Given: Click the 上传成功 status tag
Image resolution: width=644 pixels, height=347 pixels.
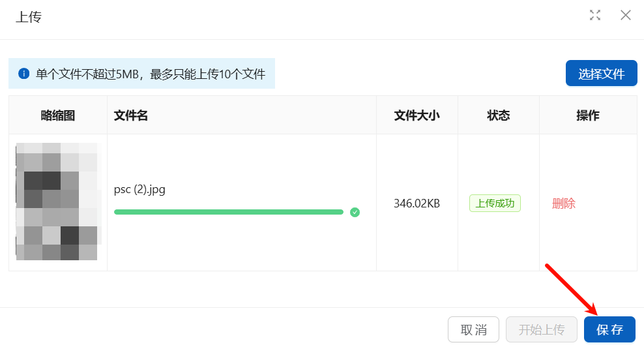Looking at the screenshot, I should (x=495, y=204).
